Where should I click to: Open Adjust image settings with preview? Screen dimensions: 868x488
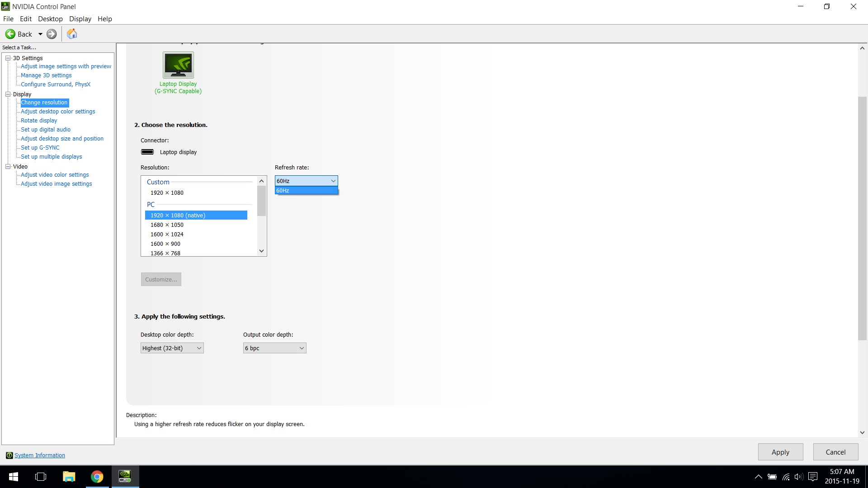coord(66,66)
